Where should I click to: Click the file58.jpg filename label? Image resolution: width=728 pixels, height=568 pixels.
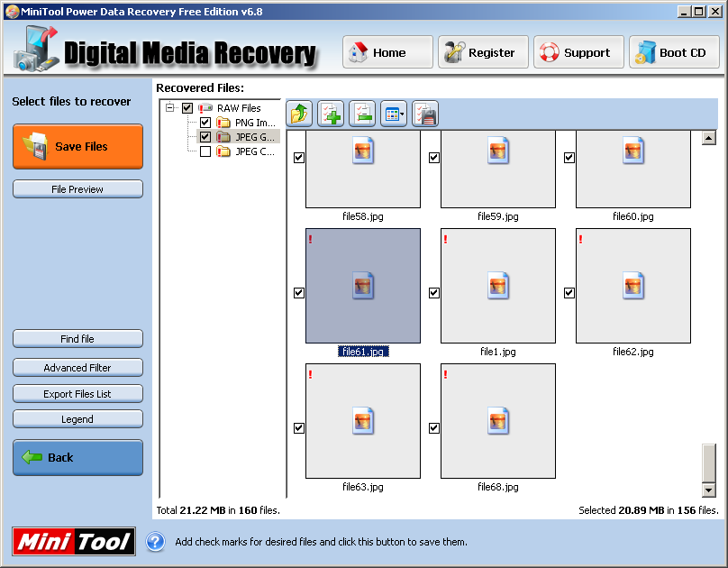coord(363,216)
